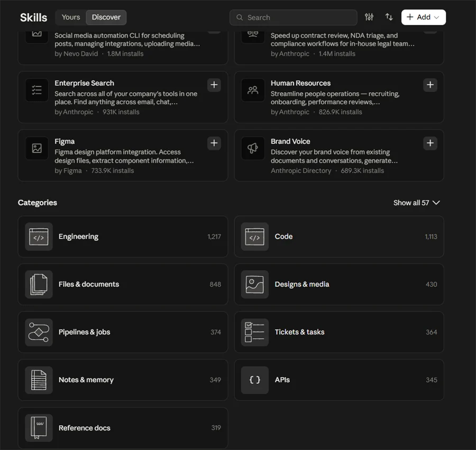Open the Engineering category card

[123, 237]
